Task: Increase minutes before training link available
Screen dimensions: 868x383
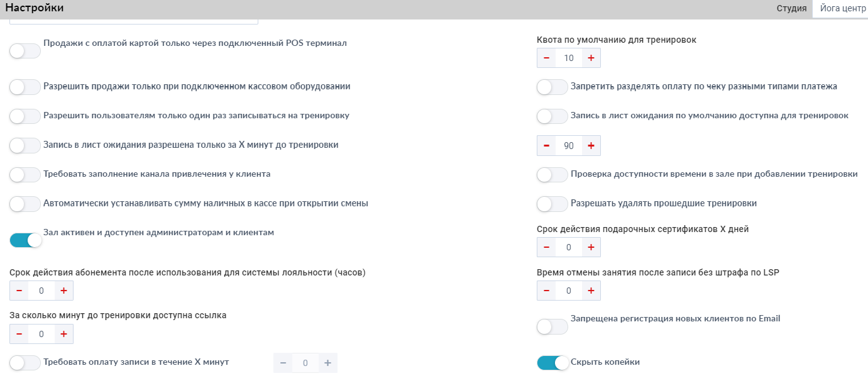Action: click(x=63, y=334)
